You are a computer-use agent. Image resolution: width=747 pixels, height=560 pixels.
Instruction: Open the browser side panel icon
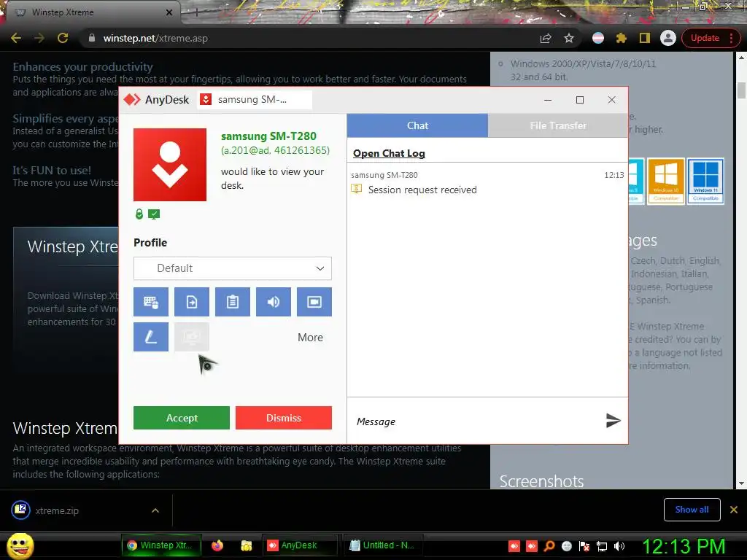(x=645, y=38)
